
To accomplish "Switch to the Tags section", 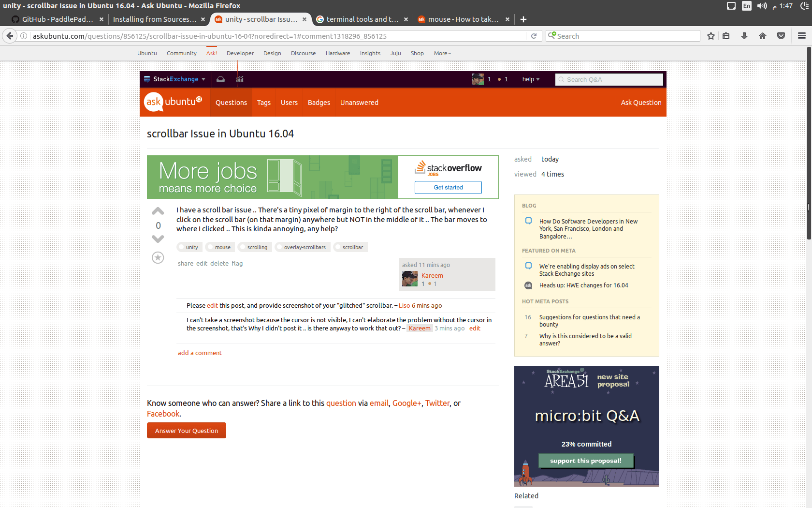I will (x=264, y=102).
